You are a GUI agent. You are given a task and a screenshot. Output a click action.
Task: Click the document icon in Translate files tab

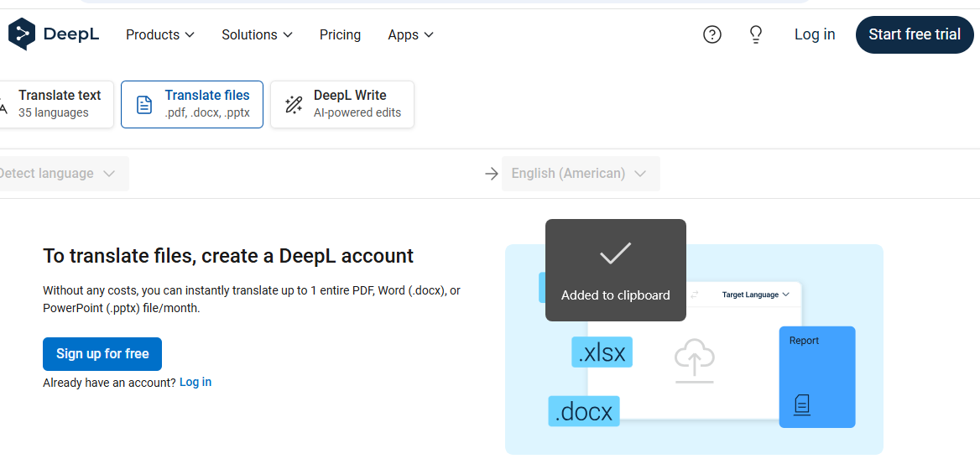(x=144, y=104)
